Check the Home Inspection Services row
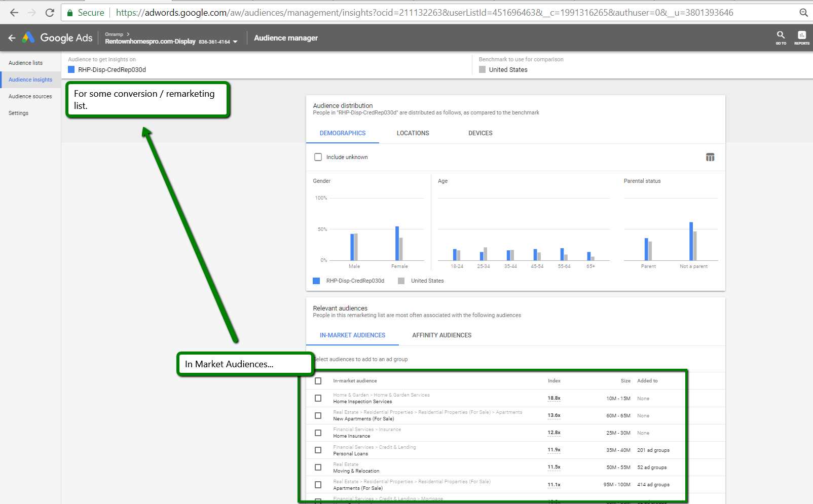Screen dimensions: 813x504 tap(318, 398)
